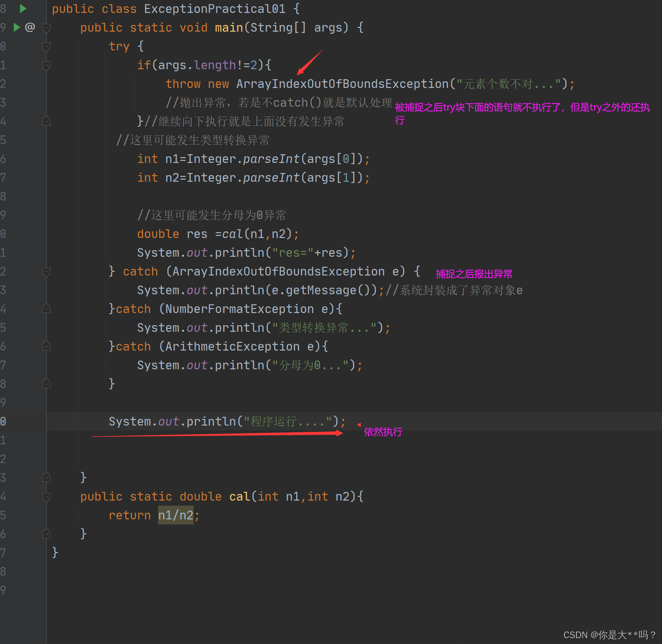Click fold end marker closing the cal method
The height and width of the screenshot is (644, 662).
(46, 534)
